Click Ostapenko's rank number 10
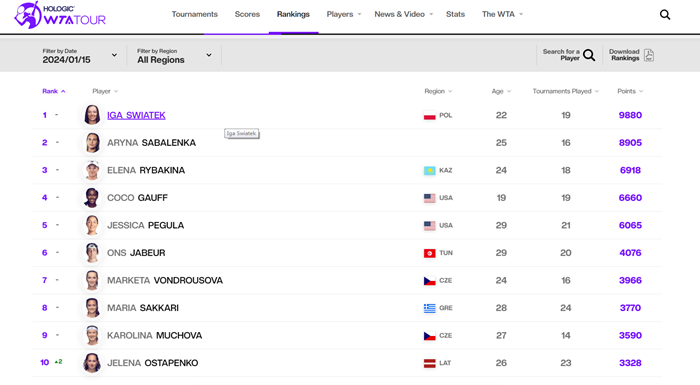The height and width of the screenshot is (385, 700). pos(45,363)
